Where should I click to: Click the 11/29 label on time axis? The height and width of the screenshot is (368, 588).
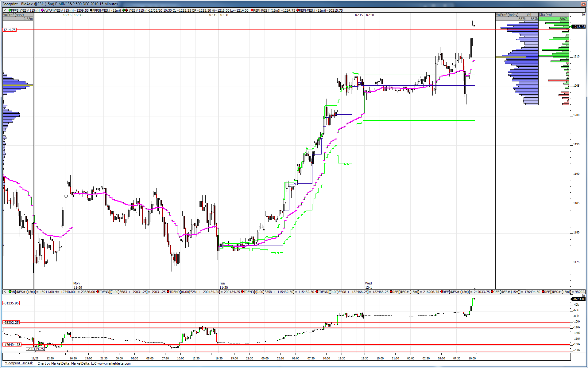[x=35, y=358]
